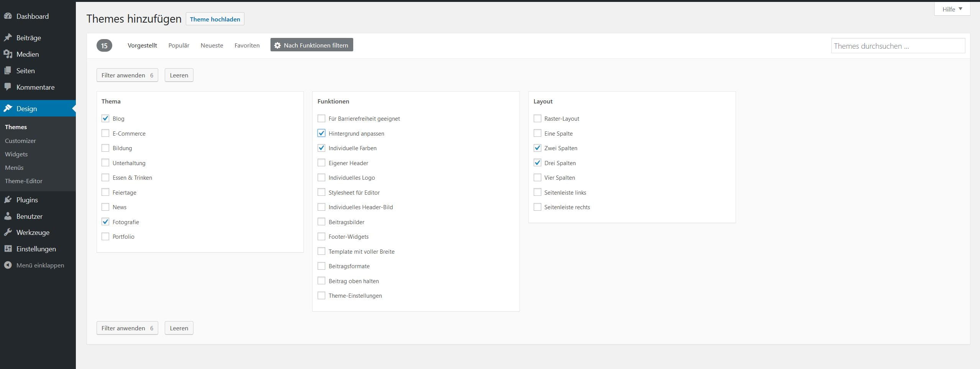Check Beitragsbilder checkbox
This screenshot has height=369, width=980.
pos(321,222)
